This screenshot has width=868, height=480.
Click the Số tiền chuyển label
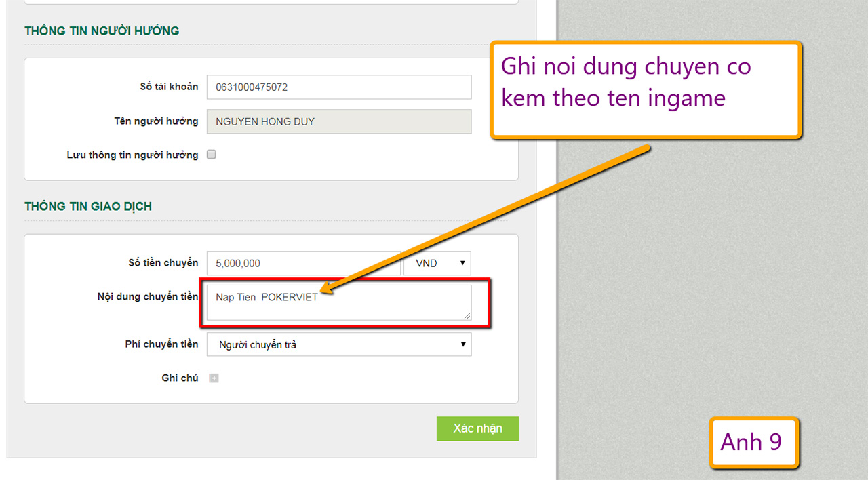163,263
